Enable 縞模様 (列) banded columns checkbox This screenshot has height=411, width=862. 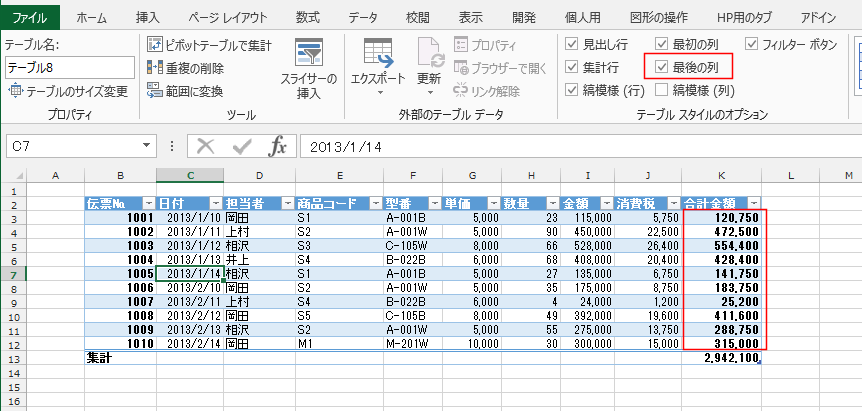[x=662, y=90]
